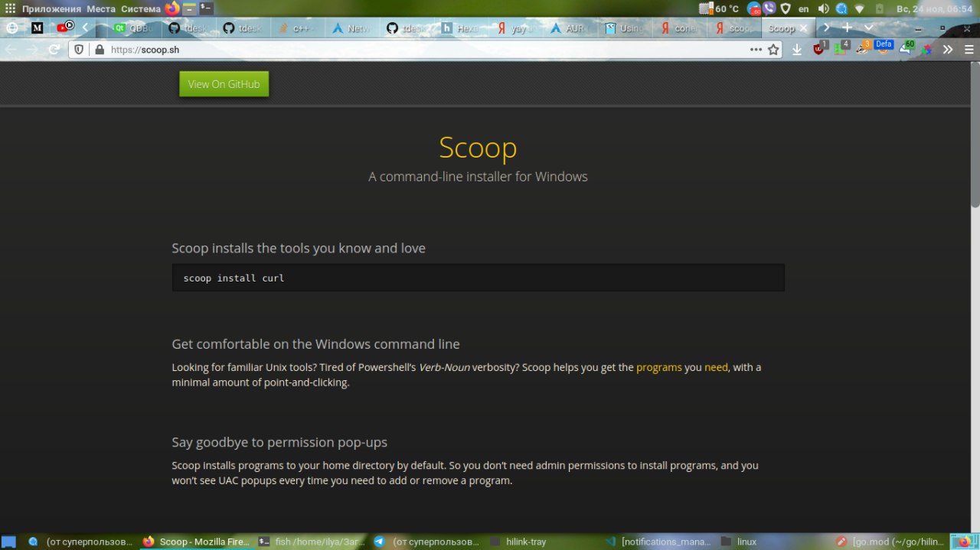The height and width of the screenshot is (550, 980).
Task: Click the extension labeled Defa
Action: pos(884,48)
